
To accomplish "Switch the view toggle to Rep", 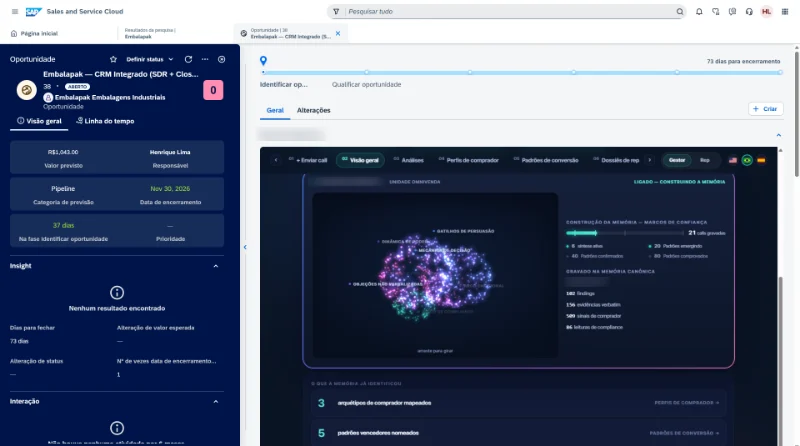I will [x=705, y=160].
